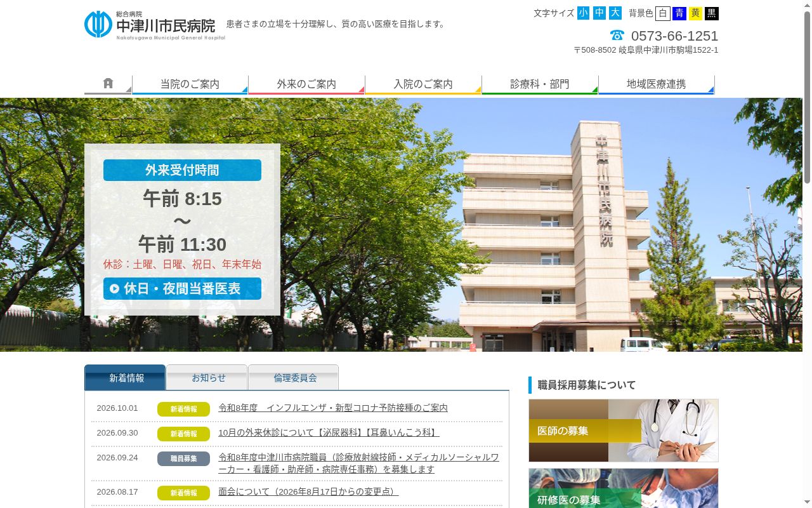Image resolution: width=812 pixels, height=508 pixels.
Task: Set font size to large (大)
Action: click(x=615, y=13)
